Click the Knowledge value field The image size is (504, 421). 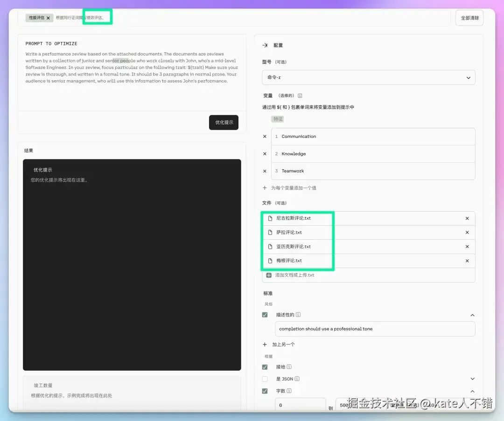(x=373, y=154)
